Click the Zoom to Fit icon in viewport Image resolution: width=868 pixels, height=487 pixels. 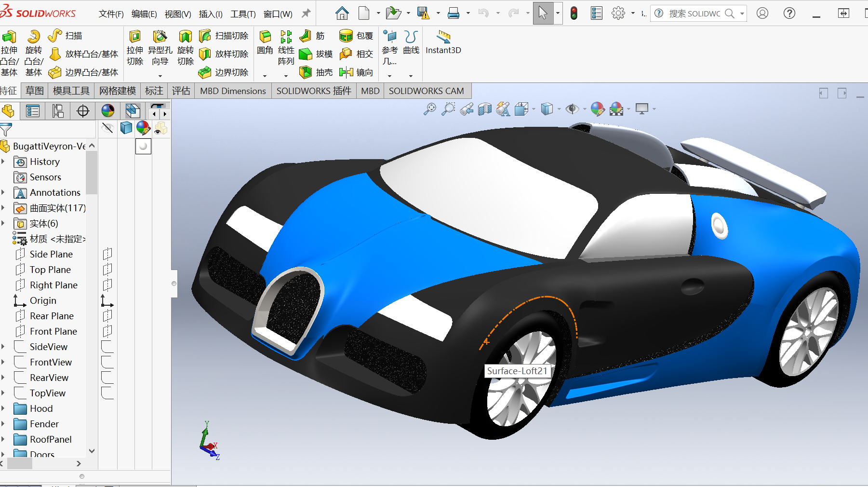[429, 109]
